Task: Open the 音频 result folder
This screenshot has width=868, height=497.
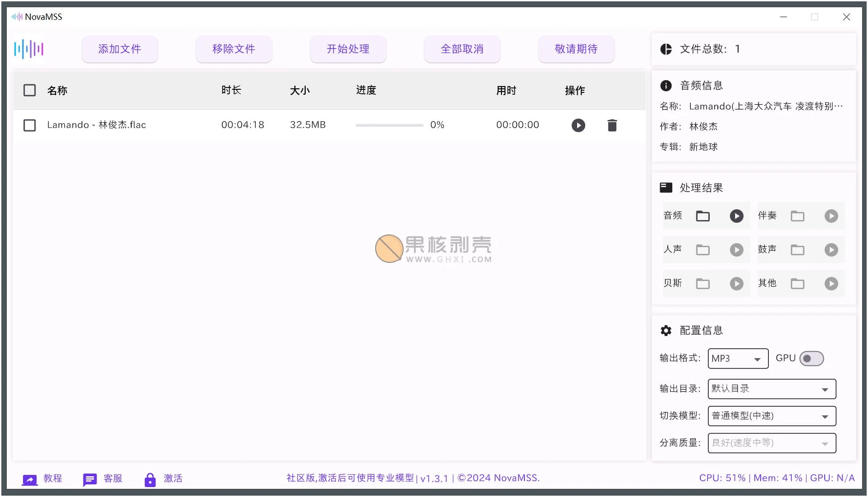Action: pyautogui.click(x=703, y=216)
